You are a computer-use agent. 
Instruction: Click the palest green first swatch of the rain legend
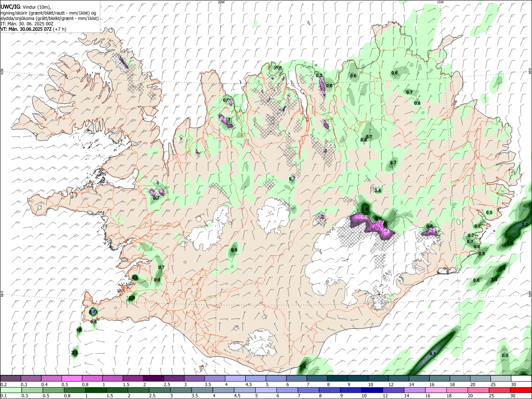click(10, 390)
